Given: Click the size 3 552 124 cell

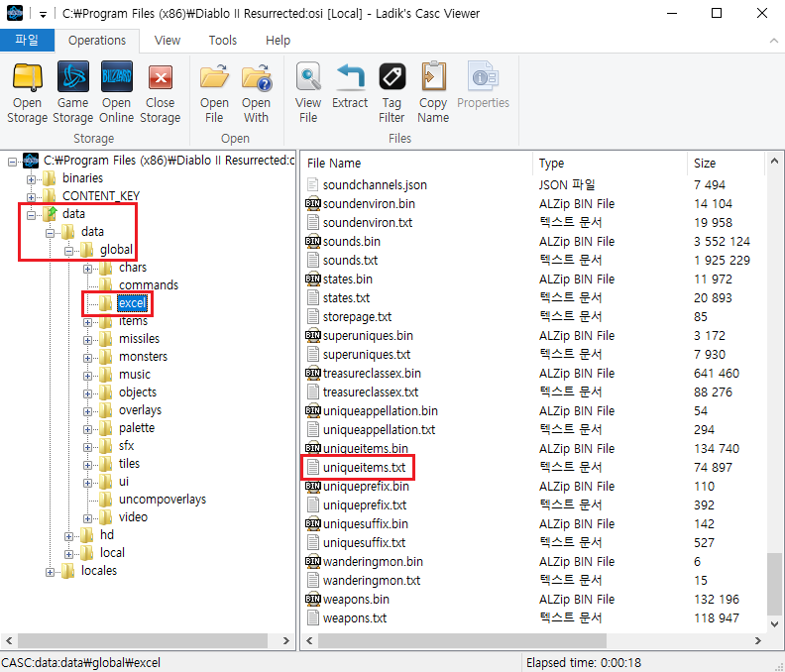Looking at the screenshot, I should click(722, 242).
